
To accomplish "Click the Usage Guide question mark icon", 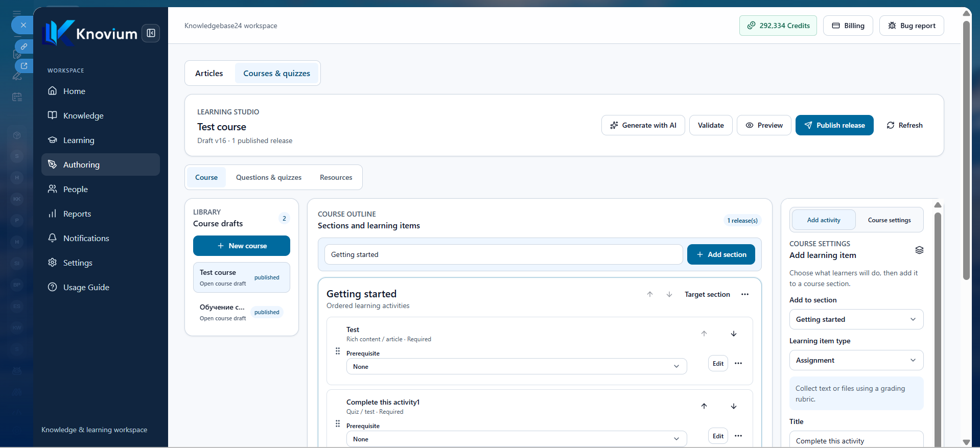I will coord(52,287).
